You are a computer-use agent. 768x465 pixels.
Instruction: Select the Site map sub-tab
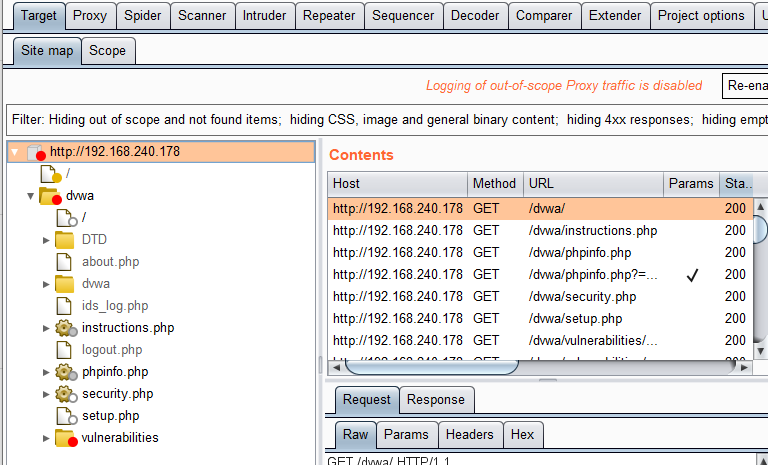48,50
